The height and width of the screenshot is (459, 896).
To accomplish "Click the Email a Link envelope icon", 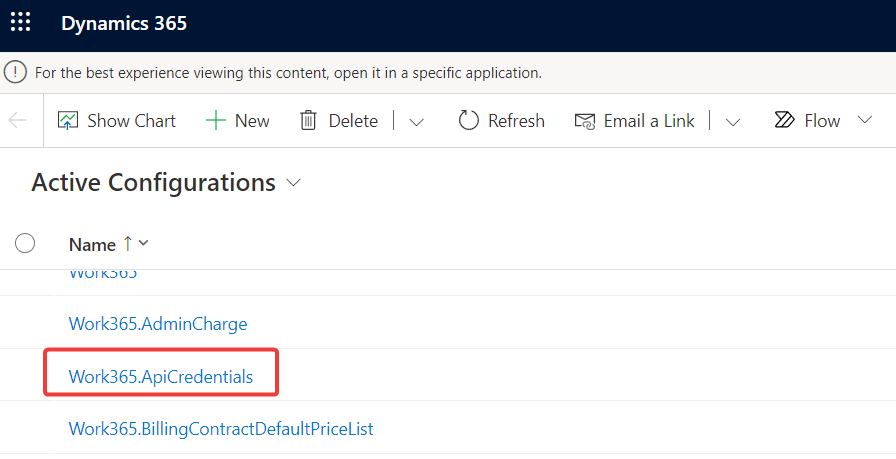I will click(x=585, y=121).
